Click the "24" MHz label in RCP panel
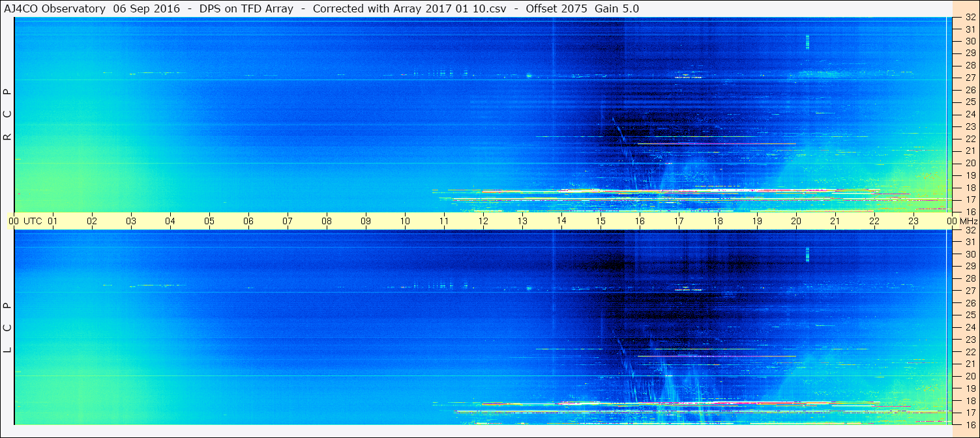Image resolution: width=980 pixels, height=438 pixels. [x=970, y=115]
